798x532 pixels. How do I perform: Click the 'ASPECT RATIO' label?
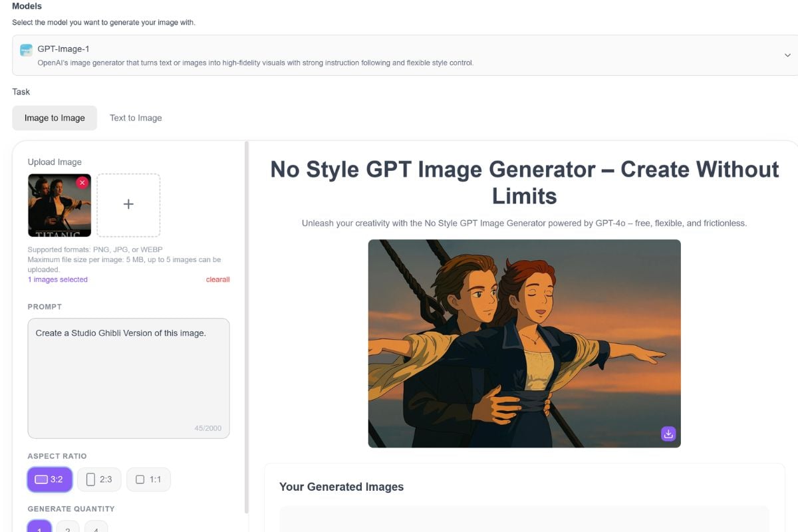[57, 456]
